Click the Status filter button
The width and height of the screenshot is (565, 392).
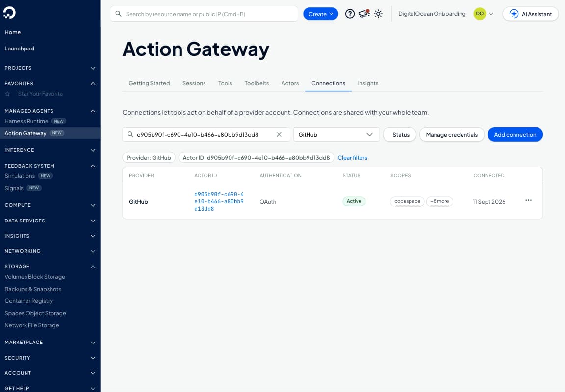400,135
